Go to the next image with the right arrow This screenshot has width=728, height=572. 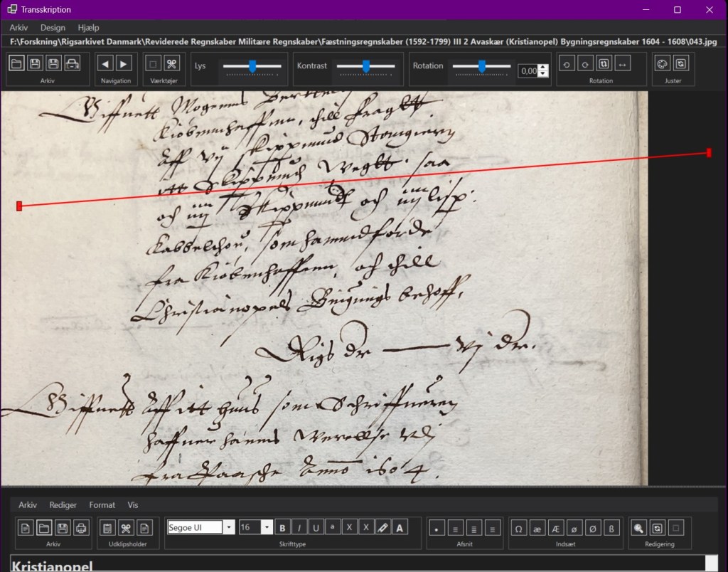pyautogui.click(x=124, y=64)
